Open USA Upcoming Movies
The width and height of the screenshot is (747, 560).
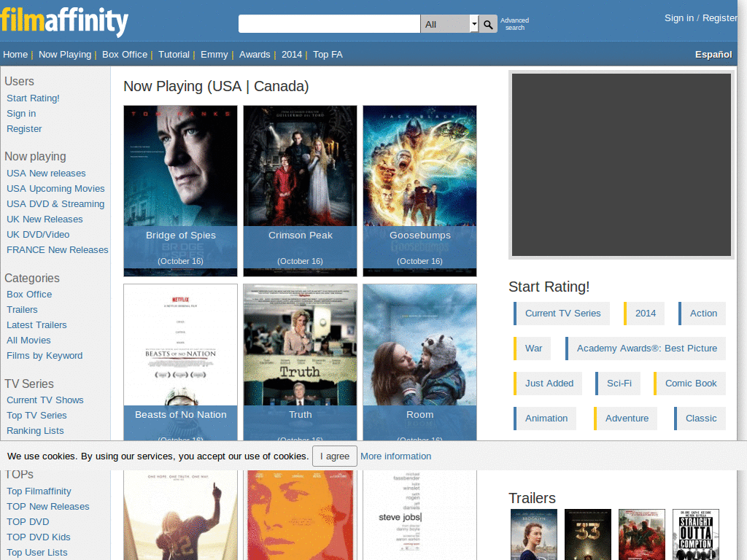pos(55,189)
